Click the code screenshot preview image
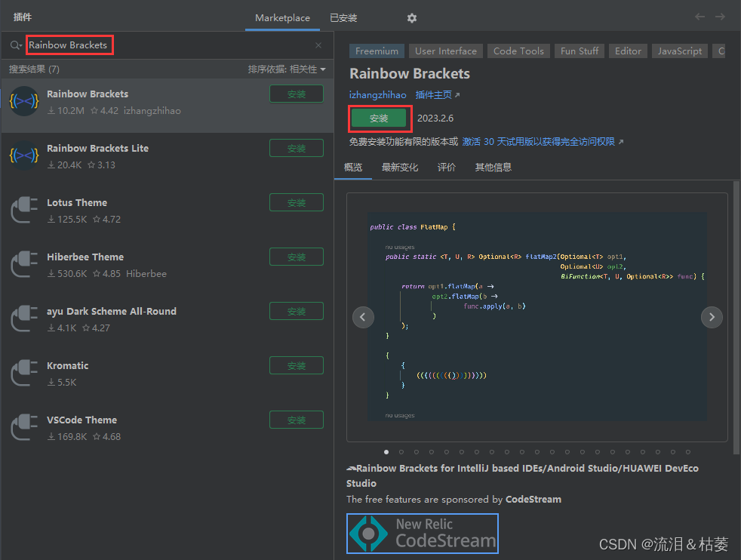This screenshot has height=560, width=741. (x=537, y=316)
